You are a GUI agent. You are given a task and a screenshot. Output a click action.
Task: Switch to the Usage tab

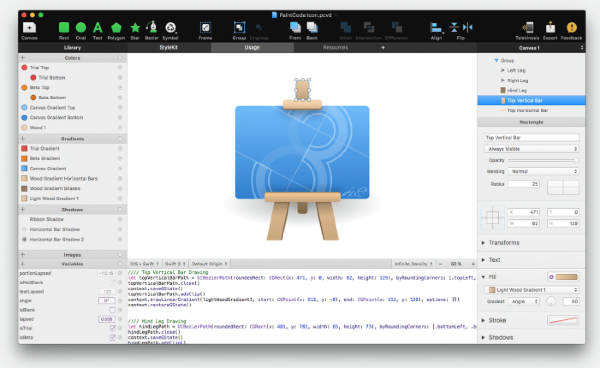(x=252, y=47)
